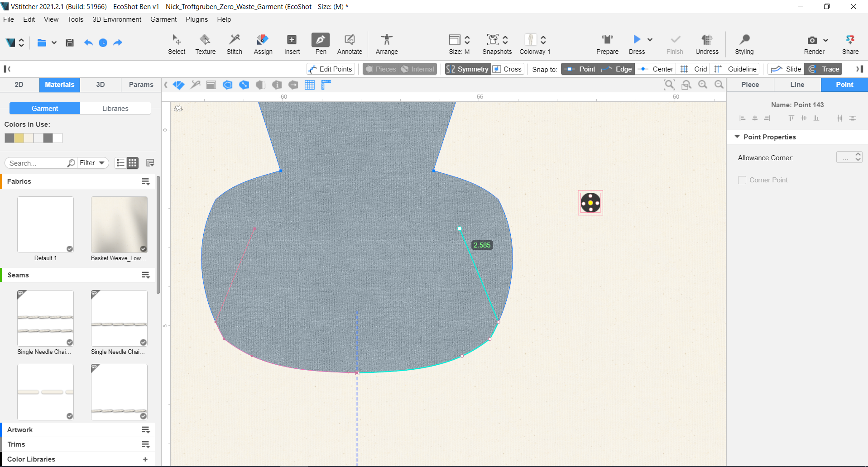868x467 pixels.
Task: Open the Filter dropdown
Action: [x=92, y=163]
